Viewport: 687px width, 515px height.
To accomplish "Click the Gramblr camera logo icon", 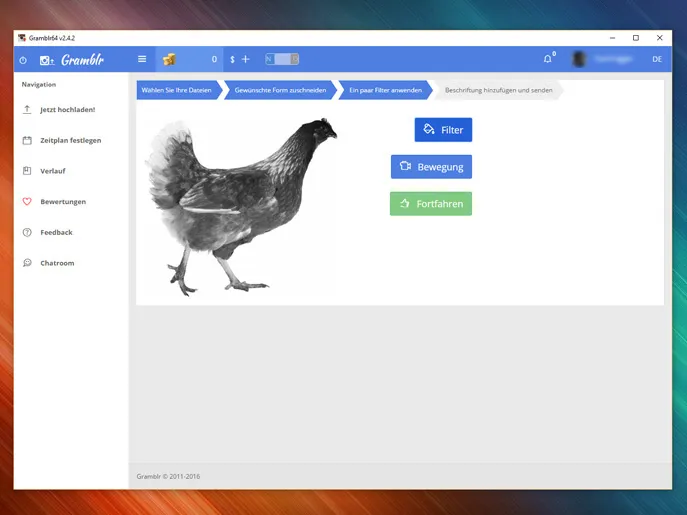I will pyautogui.click(x=46, y=60).
